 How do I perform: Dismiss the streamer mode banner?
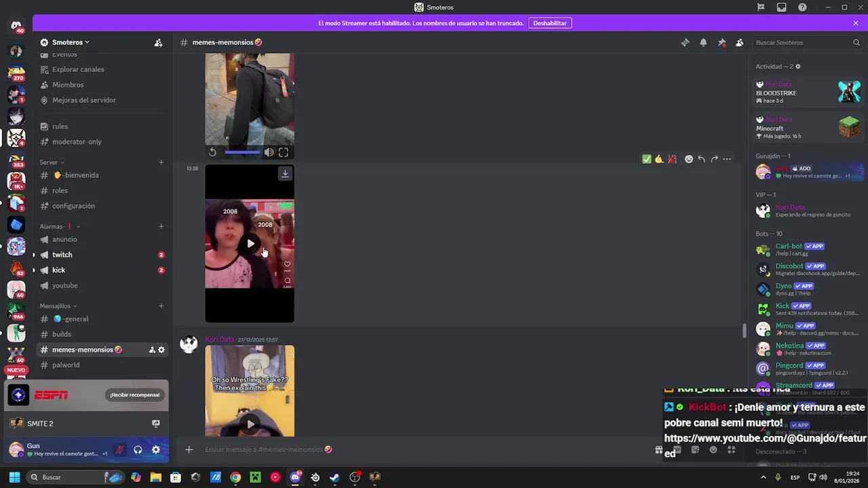[856, 23]
